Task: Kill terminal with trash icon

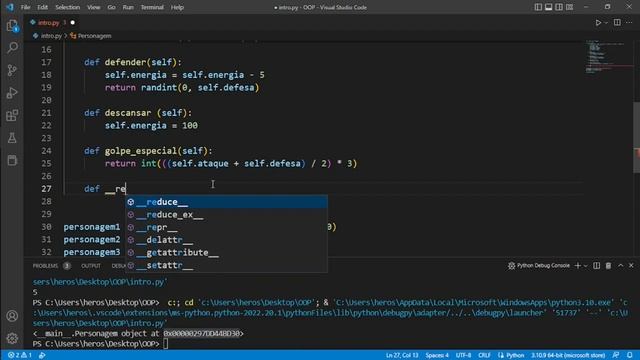Action: point(608,266)
